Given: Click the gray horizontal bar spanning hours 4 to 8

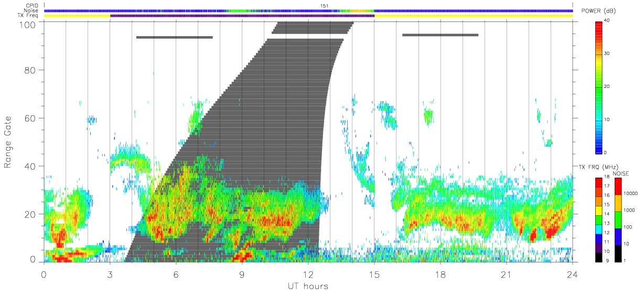Looking at the screenshot, I should 175,37.
